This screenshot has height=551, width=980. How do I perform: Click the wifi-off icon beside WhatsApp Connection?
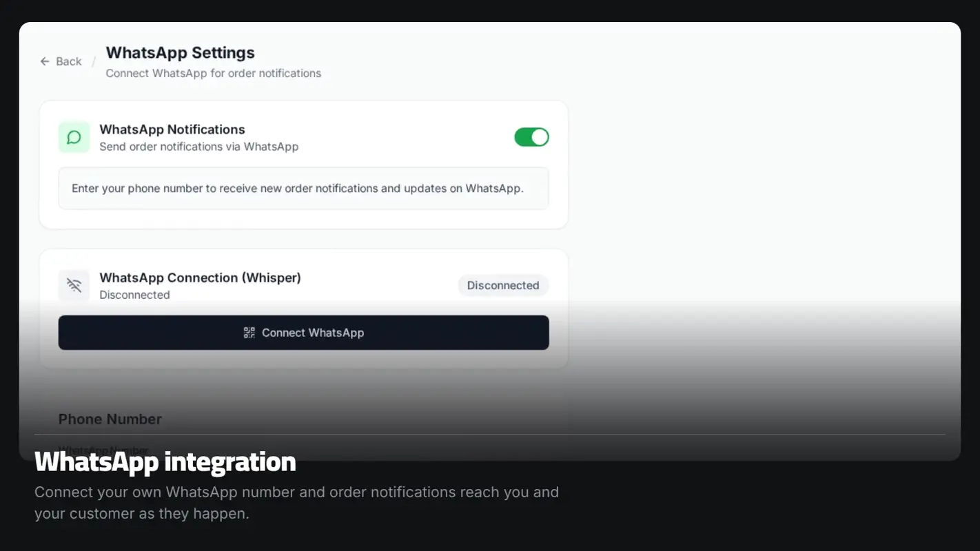[74, 285]
